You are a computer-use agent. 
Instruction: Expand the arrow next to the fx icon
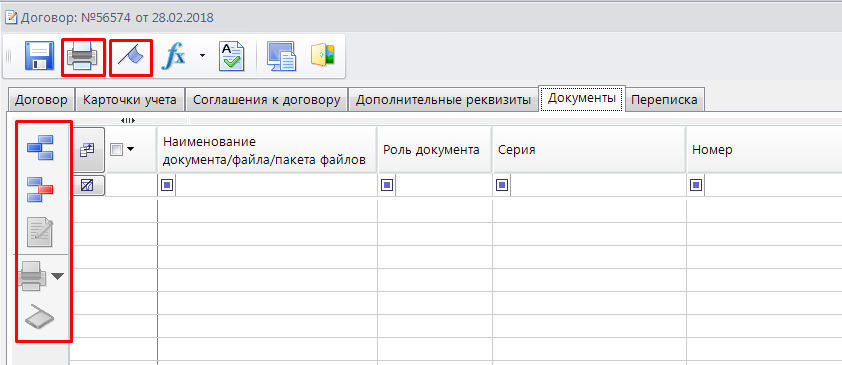coord(202,55)
